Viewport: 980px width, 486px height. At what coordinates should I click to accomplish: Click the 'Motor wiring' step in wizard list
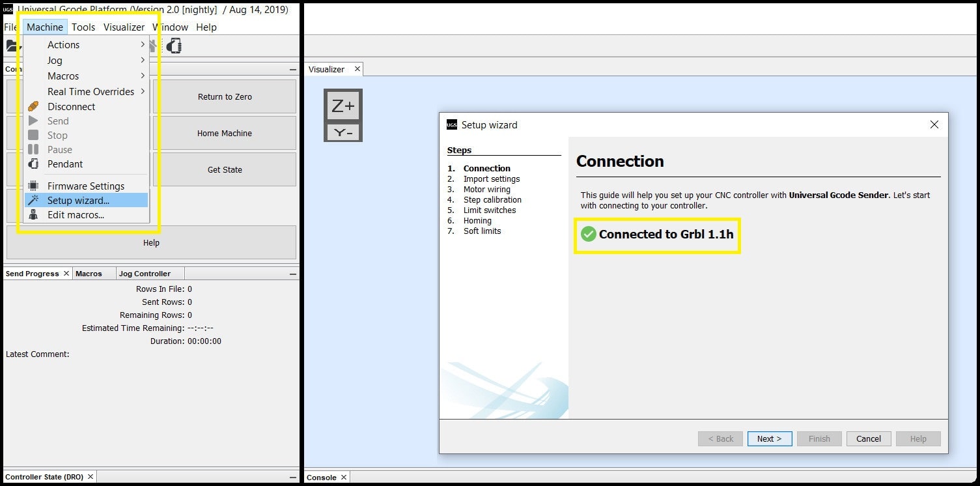point(487,190)
